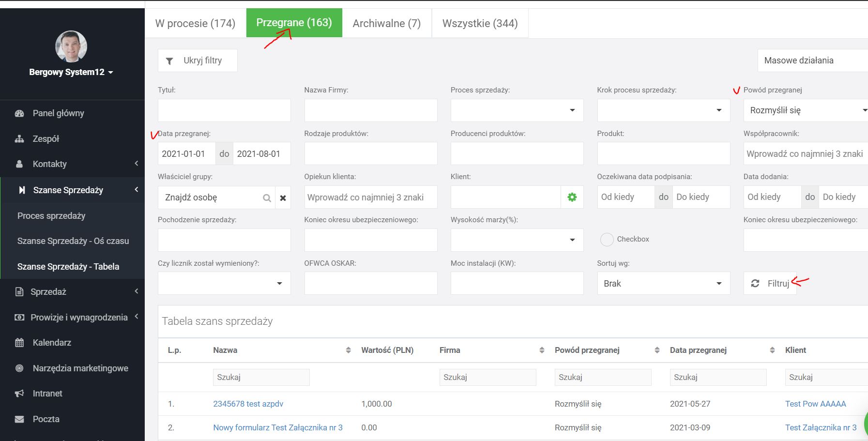
Task: Click the Poczta envelope icon
Action: [19, 419]
